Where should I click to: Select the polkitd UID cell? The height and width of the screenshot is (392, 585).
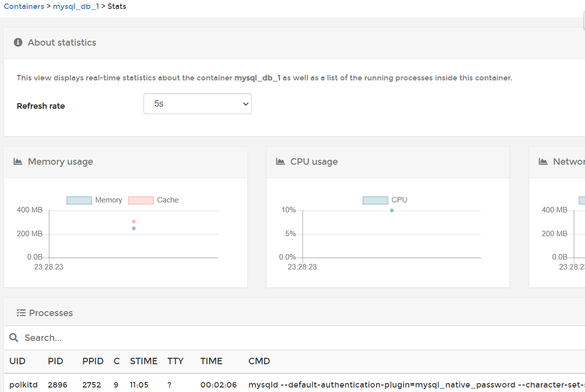pos(23,385)
